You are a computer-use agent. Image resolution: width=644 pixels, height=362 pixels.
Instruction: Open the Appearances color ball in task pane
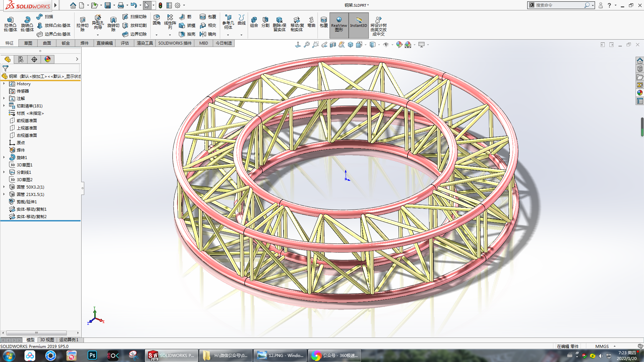(x=640, y=93)
